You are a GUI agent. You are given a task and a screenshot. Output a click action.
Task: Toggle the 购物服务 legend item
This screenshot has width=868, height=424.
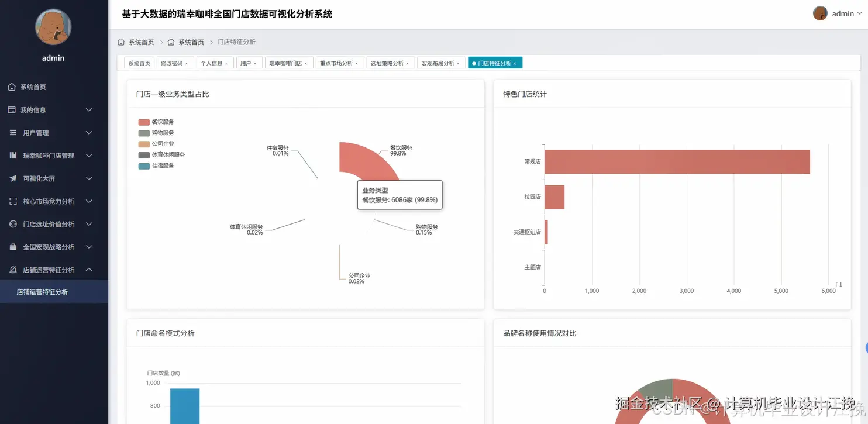pyautogui.click(x=156, y=133)
